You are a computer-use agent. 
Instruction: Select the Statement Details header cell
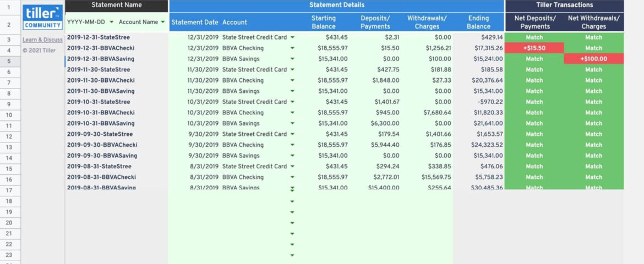click(337, 5)
